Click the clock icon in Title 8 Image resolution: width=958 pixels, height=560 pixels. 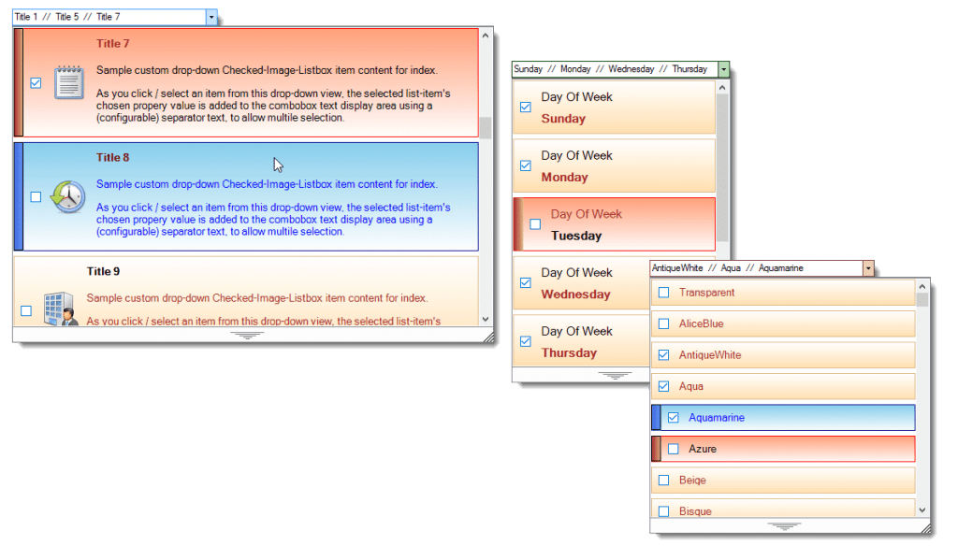(x=67, y=196)
